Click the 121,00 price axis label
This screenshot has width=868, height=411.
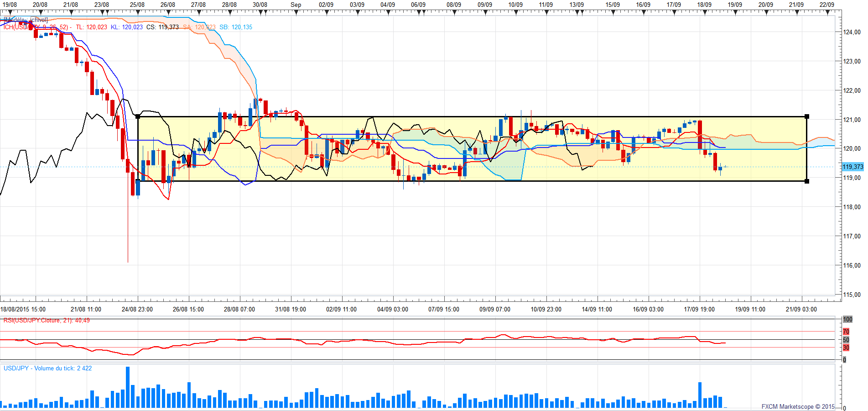coord(852,120)
